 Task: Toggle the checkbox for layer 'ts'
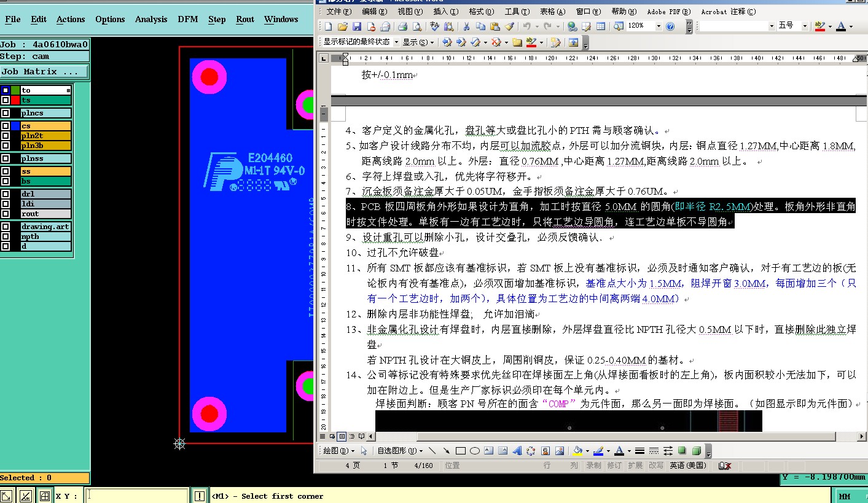click(5, 100)
